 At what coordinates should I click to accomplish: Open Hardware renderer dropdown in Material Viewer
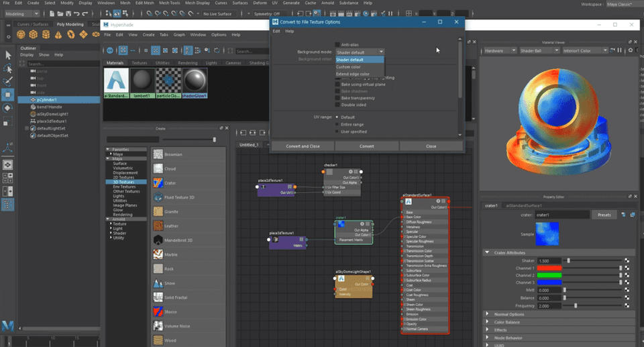[500, 50]
